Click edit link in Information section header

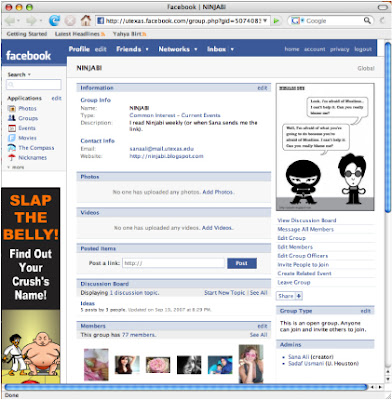[x=262, y=88]
